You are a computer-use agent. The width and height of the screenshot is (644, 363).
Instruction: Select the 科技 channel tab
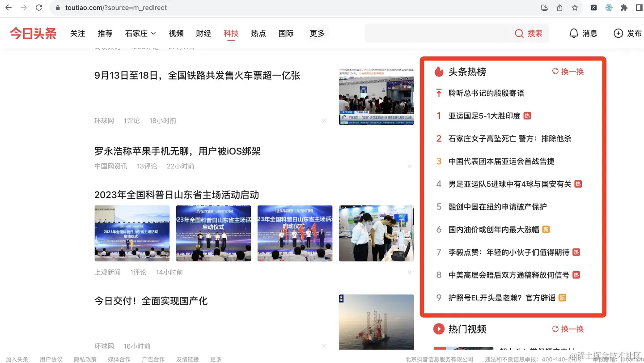[x=231, y=33]
